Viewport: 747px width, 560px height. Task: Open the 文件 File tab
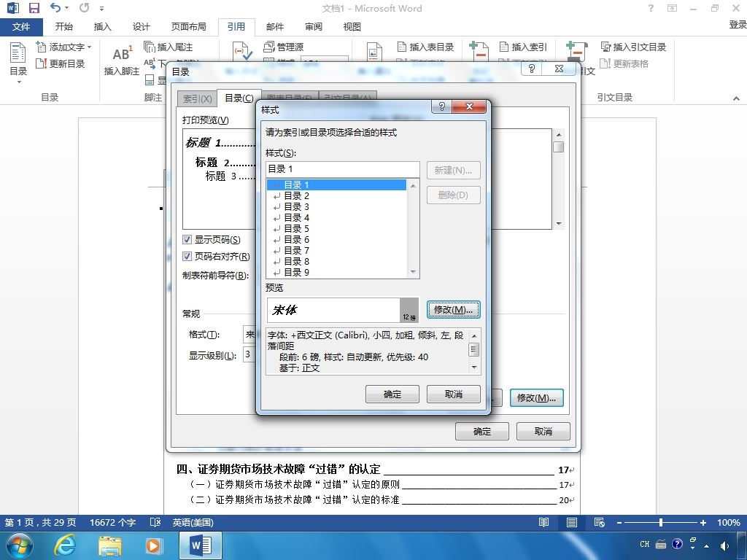21,27
